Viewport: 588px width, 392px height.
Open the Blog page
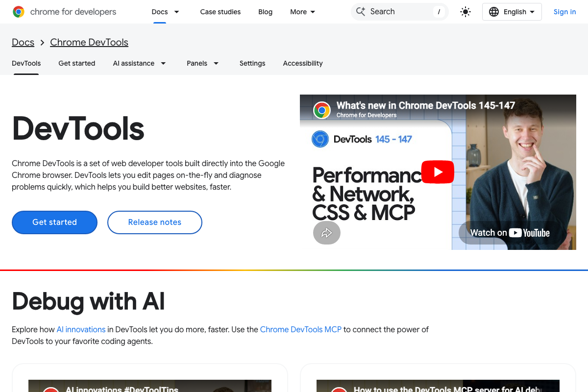266,12
